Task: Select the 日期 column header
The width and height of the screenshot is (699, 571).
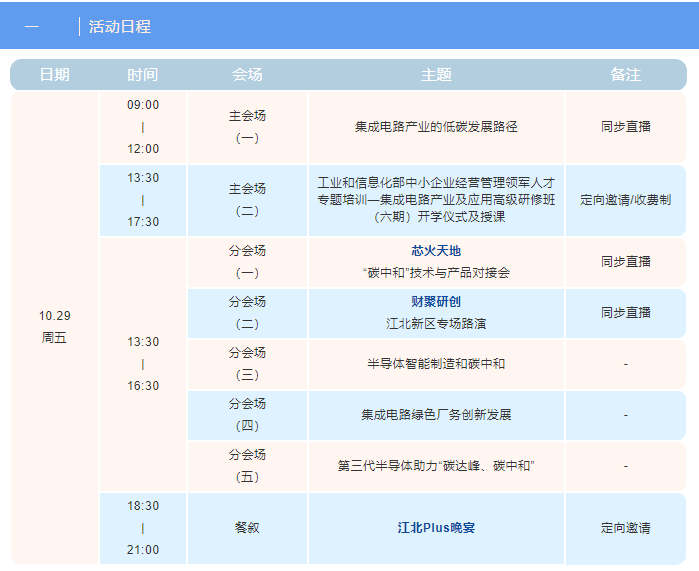Action: pyautogui.click(x=54, y=75)
